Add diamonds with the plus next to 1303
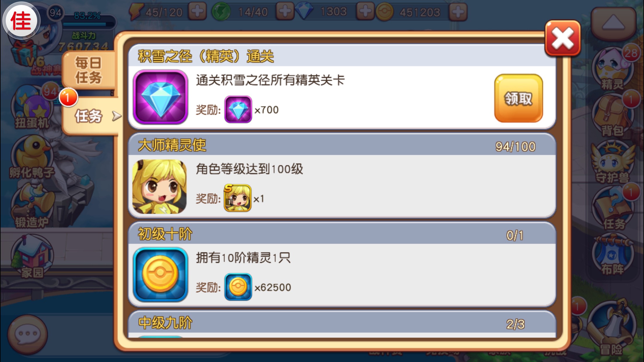 click(365, 12)
